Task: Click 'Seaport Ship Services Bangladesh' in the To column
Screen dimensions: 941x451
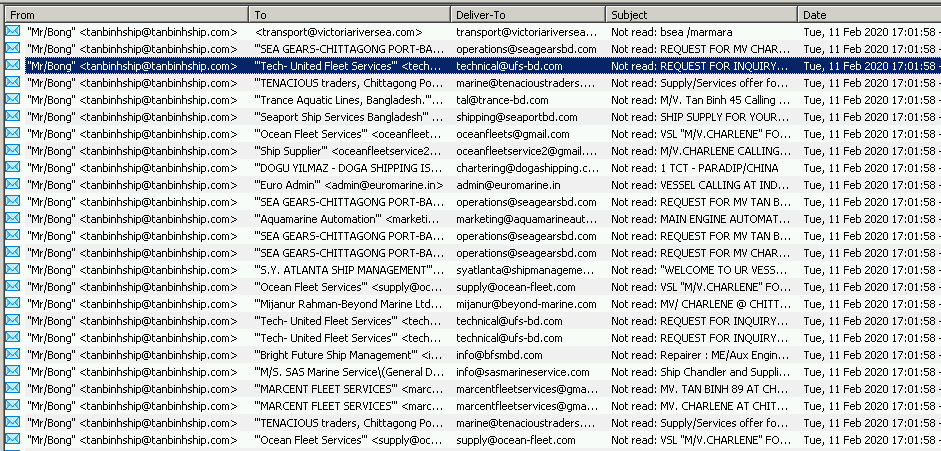Action: [x=349, y=117]
